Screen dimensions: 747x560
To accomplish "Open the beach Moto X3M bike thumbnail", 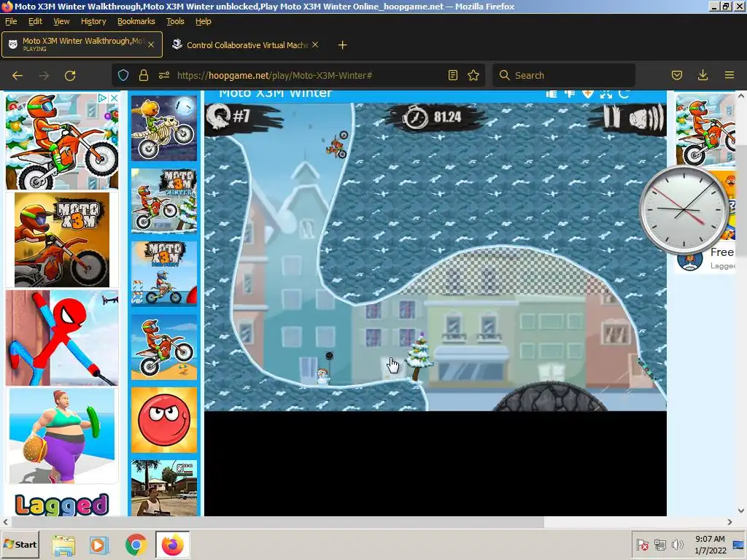I will 164,346.
